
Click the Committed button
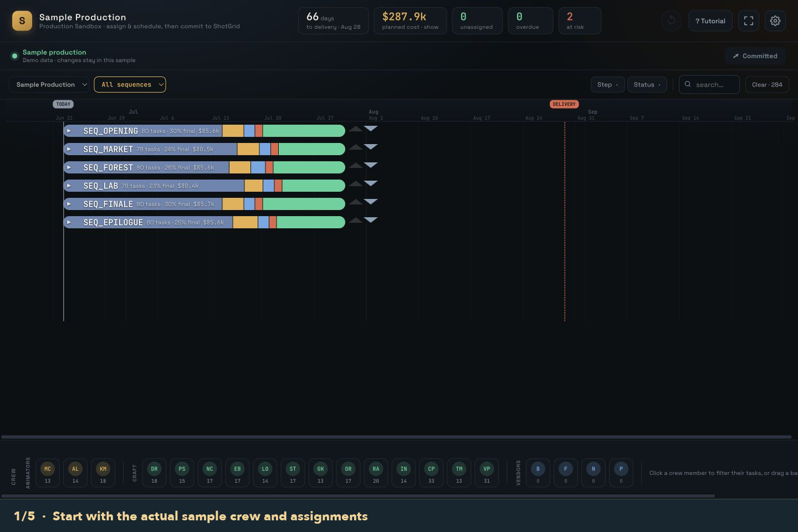point(755,56)
